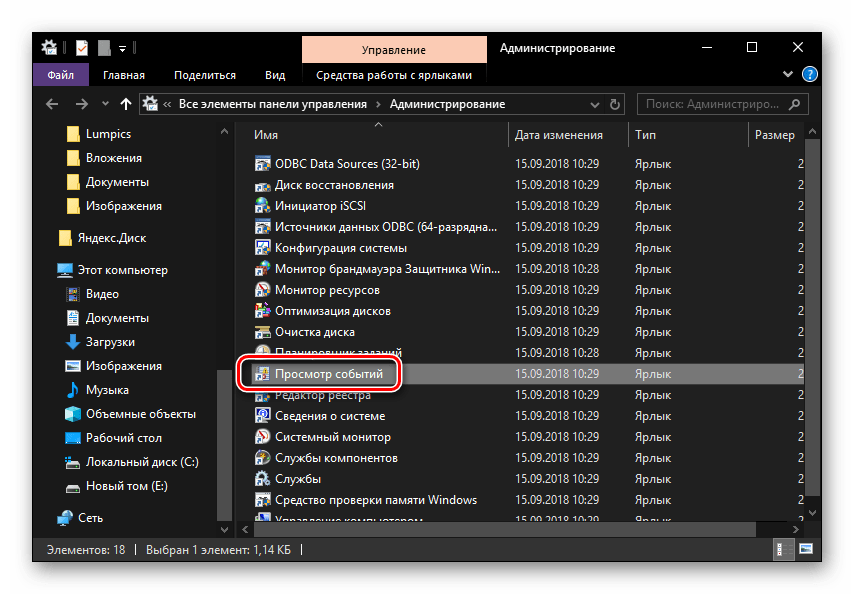The height and width of the screenshot is (594, 854).
Task: Click the Службы gear icon
Action: pyautogui.click(x=262, y=479)
